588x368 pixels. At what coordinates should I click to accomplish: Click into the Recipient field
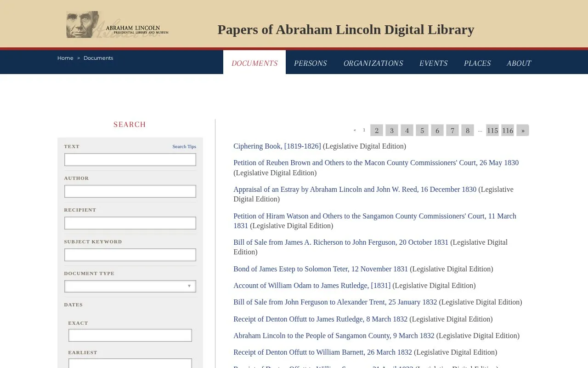point(130,223)
